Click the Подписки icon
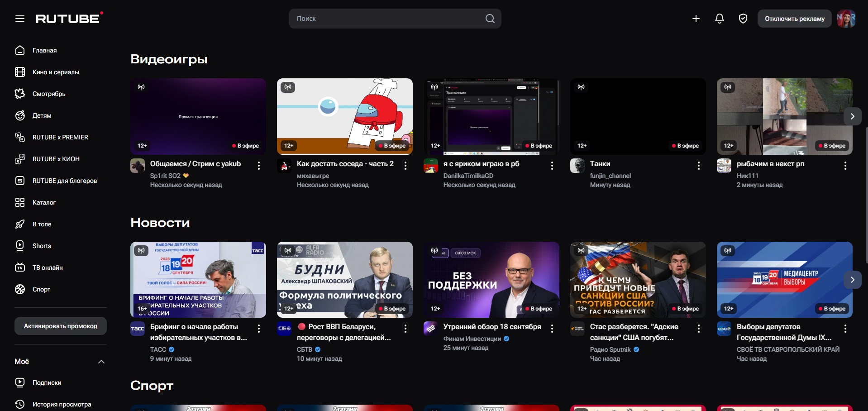This screenshot has height=411, width=868. (x=20, y=382)
